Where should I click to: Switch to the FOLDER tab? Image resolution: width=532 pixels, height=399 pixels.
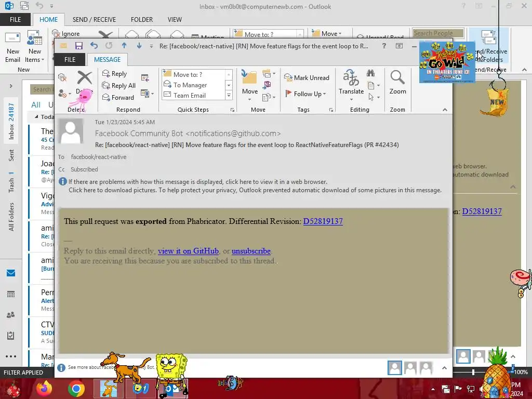(x=142, y=20)
